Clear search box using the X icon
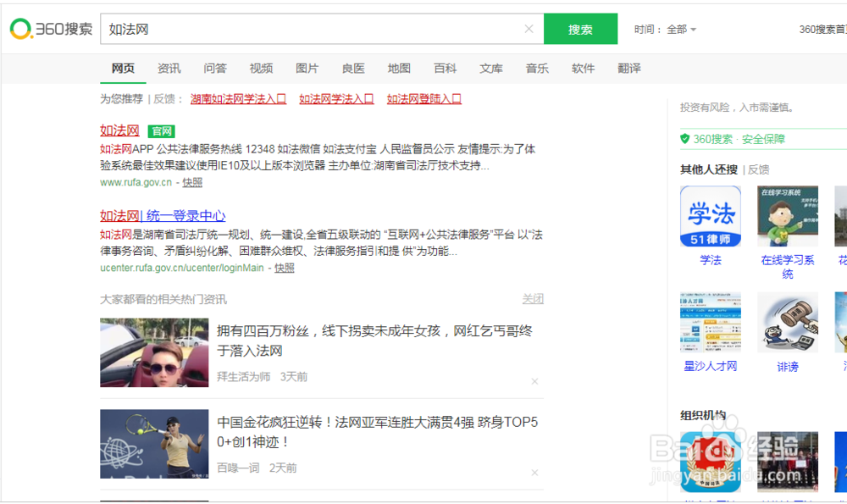This screenshot has width=847, height=504. pyautogui.click(x=529, y=28)
